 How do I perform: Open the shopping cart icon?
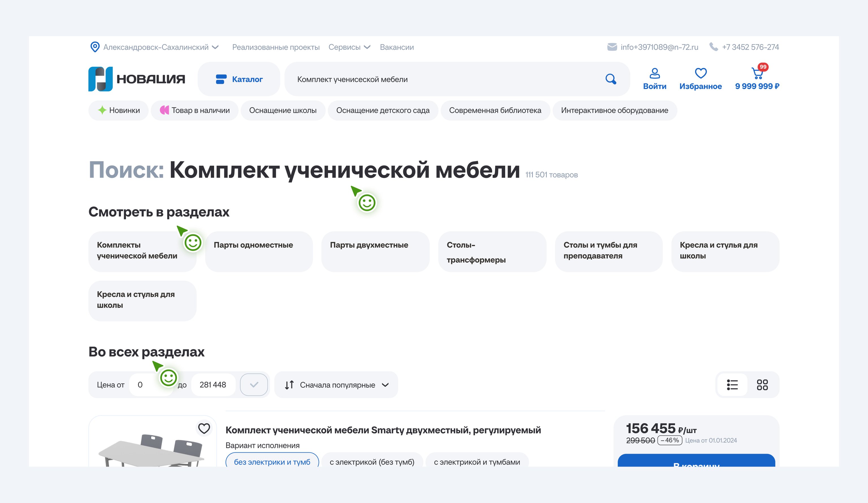[757, 74]
